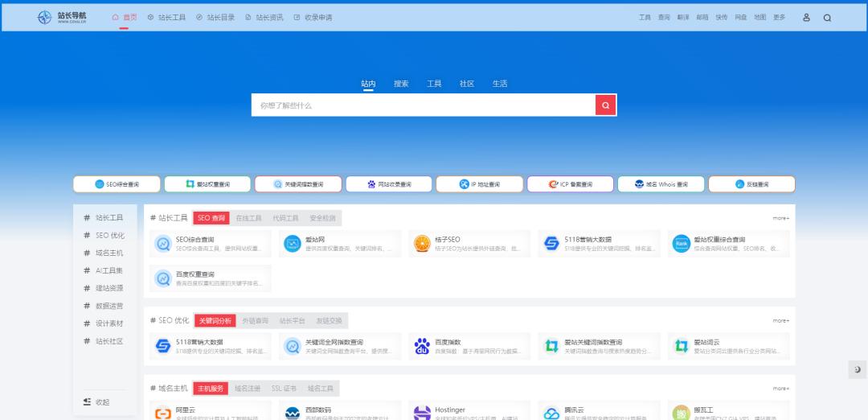868x420 pixels.
Task: Open SEO综合查询 card icon in 站长工具
Action: [162, 244]
